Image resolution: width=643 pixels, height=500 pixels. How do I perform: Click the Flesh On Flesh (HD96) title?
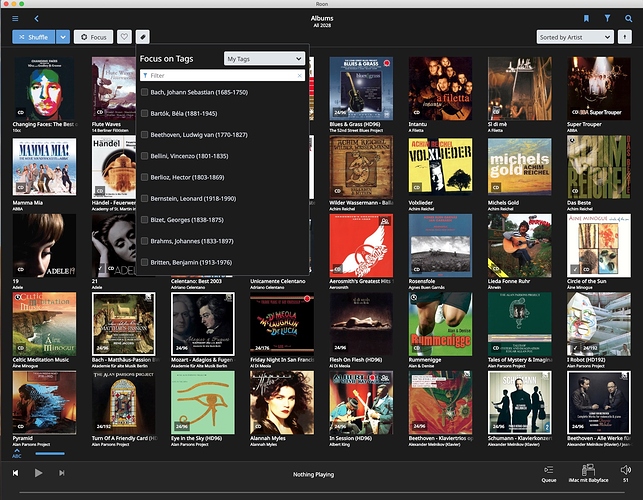click(356, 360)
